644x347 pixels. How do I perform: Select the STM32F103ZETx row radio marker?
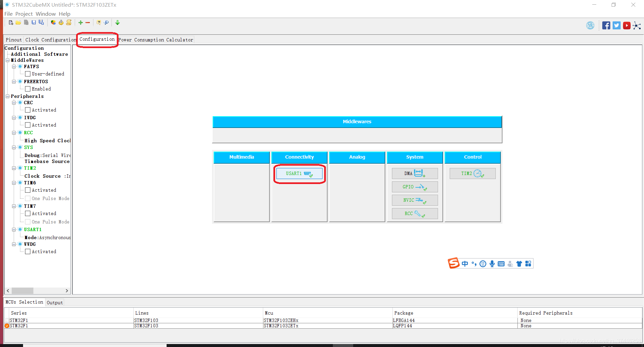pyautogui.click(x=7, y=326)
